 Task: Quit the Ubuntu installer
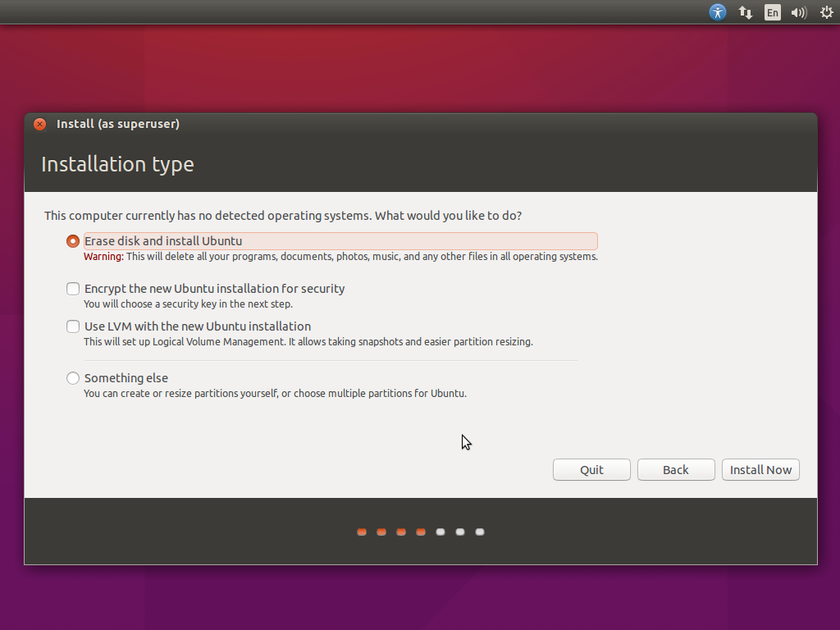tap(591, 469)
